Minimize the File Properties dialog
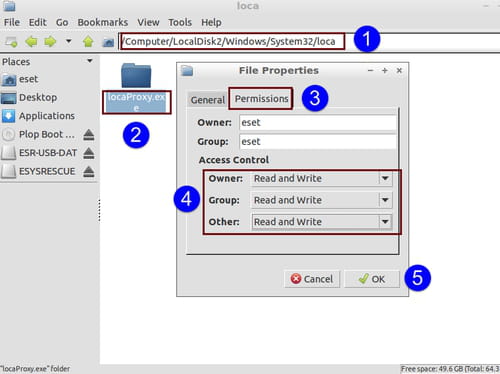This screenshot has height=374, width=500. (370, 70)
